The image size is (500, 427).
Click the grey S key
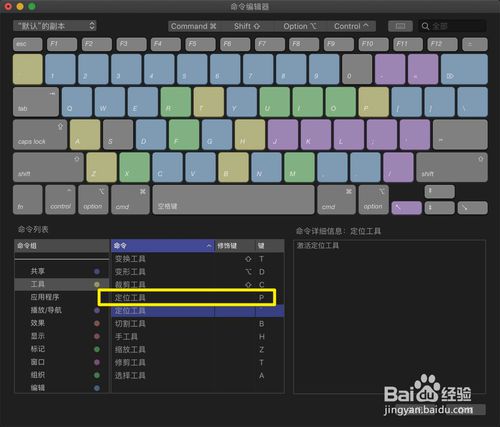tap(118, 134)
